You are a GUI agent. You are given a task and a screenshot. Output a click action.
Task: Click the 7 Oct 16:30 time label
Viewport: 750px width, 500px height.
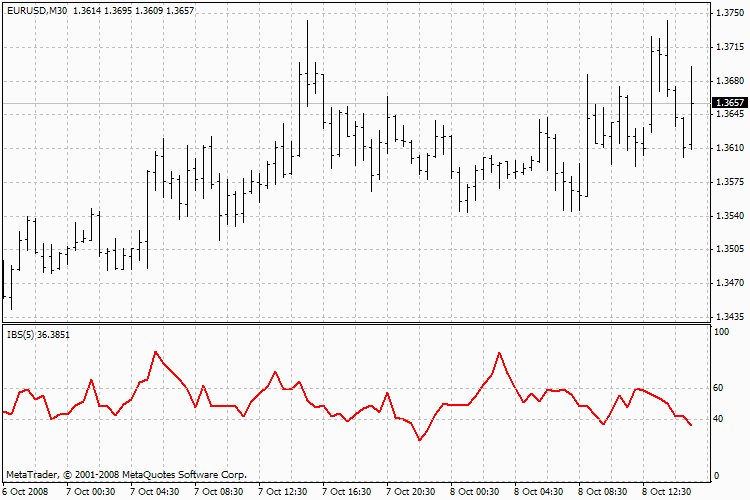pos(347,491)
